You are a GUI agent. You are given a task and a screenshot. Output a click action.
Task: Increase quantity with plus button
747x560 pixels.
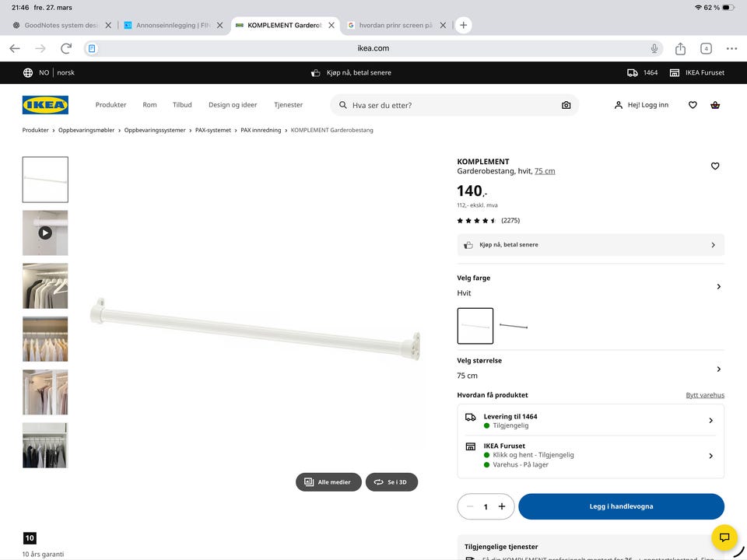(502, 506)
